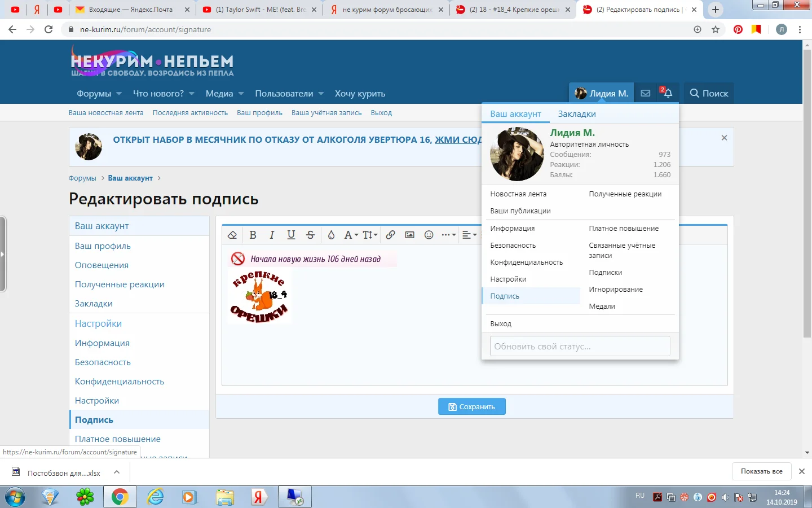
Task: Open the smilies emoji picker
Action: click(429, 235)
